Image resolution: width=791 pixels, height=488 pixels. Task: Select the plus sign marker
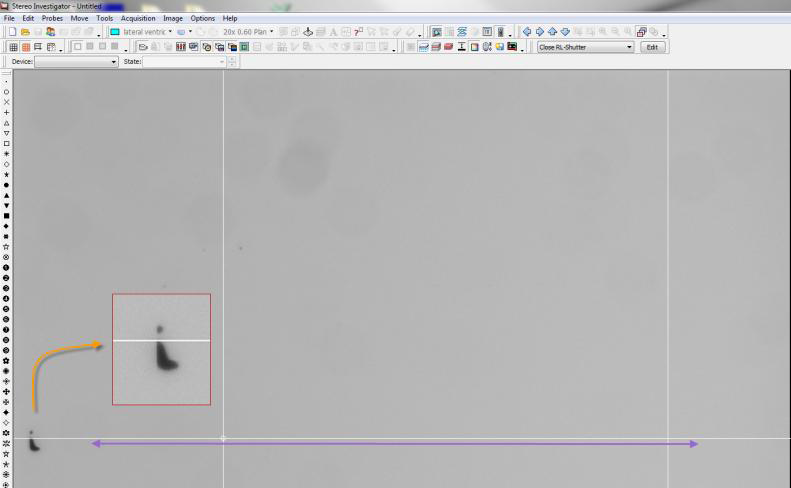point(7,112)
